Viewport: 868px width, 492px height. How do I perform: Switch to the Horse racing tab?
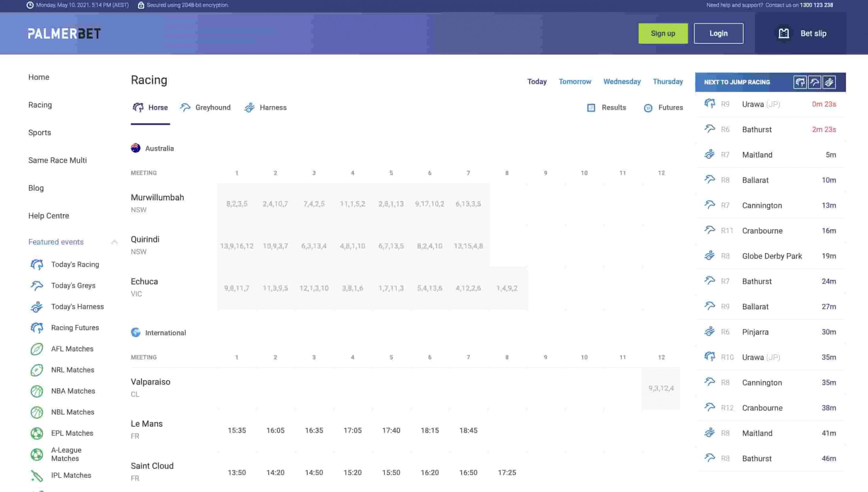click(x=150, y=107)
